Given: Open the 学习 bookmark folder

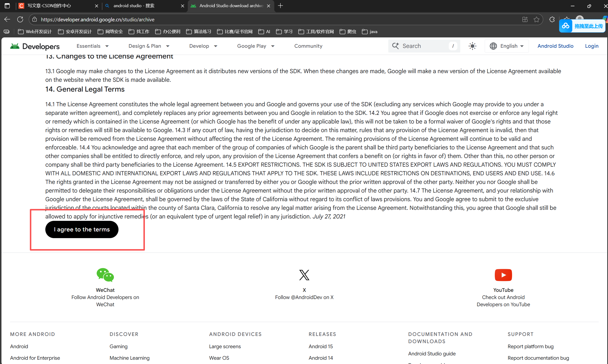Looking at the screenshot, I should point(284,32).
